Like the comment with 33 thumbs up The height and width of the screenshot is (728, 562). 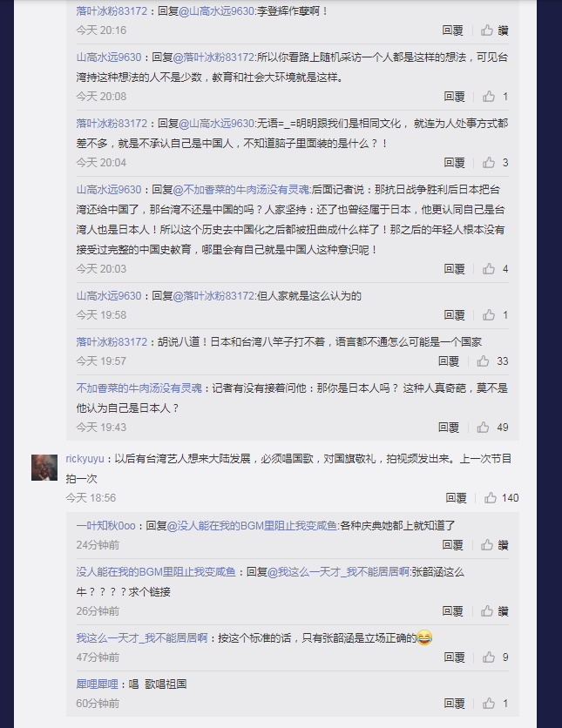click(x=483, y=361)
